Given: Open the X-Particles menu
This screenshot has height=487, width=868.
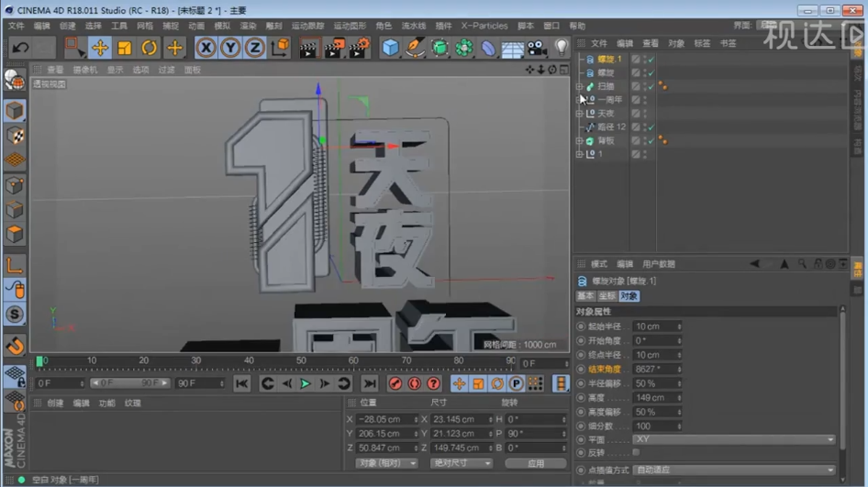Looking at the screenshot, I should pos(484,26).
